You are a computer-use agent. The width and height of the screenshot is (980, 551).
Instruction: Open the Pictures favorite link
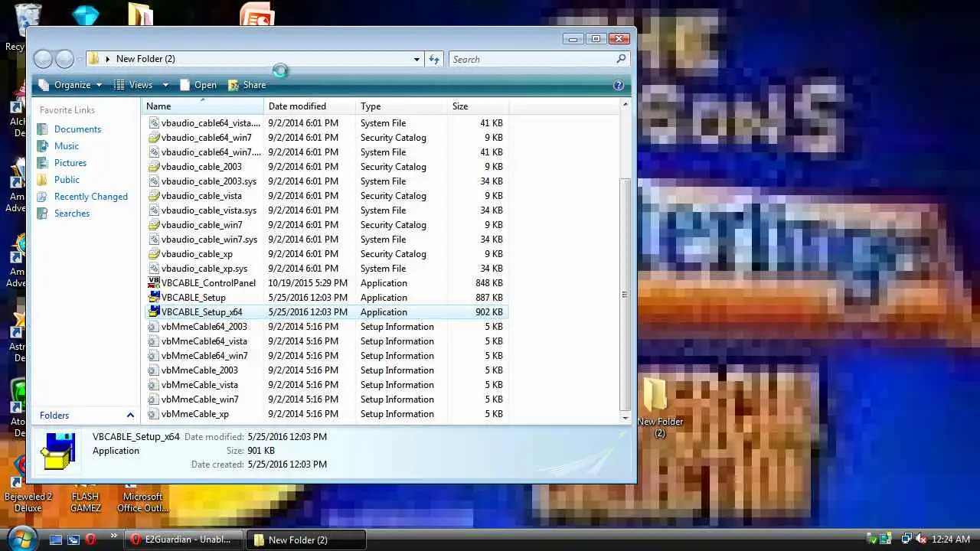(x=70, y=163)
